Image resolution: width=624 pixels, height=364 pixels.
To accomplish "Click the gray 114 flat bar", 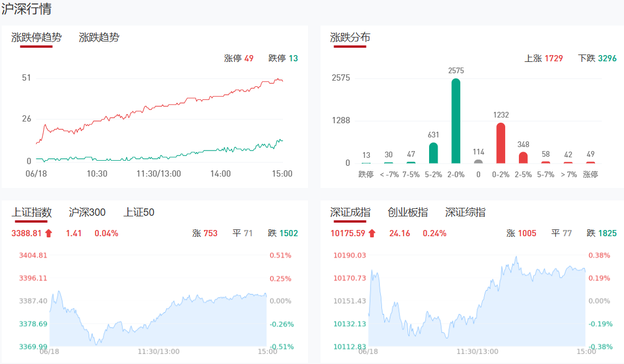I will (x=479, y=161).
